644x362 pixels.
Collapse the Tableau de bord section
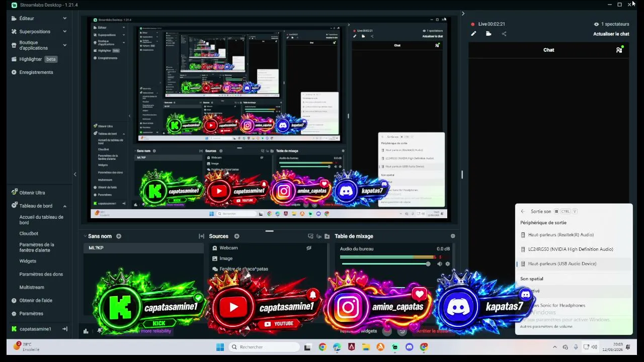coord(65,206)
